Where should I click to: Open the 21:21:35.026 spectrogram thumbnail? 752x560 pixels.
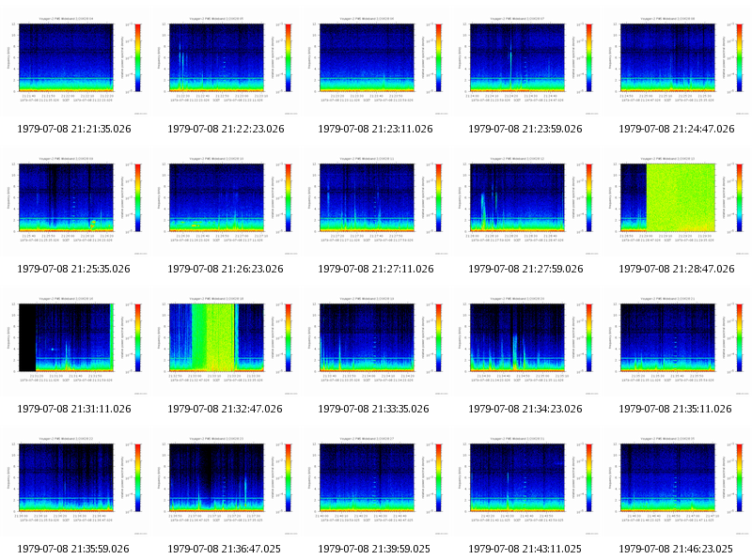tap(74, 63)
